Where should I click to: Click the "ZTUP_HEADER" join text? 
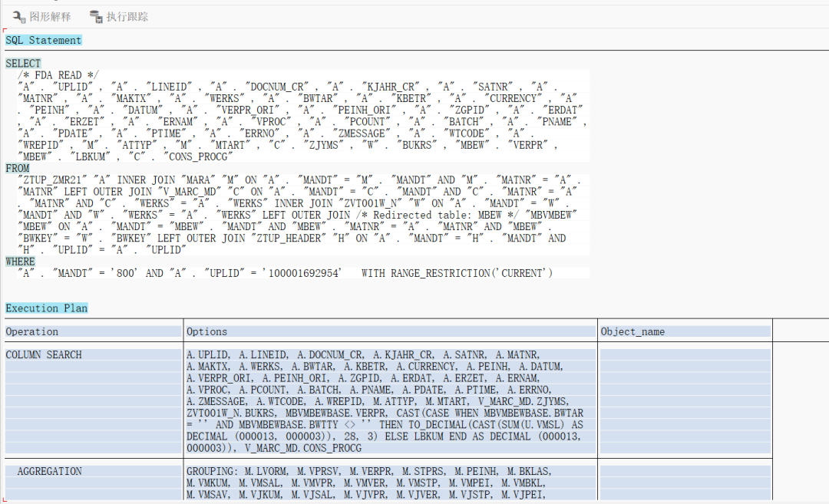pos(288,239)
